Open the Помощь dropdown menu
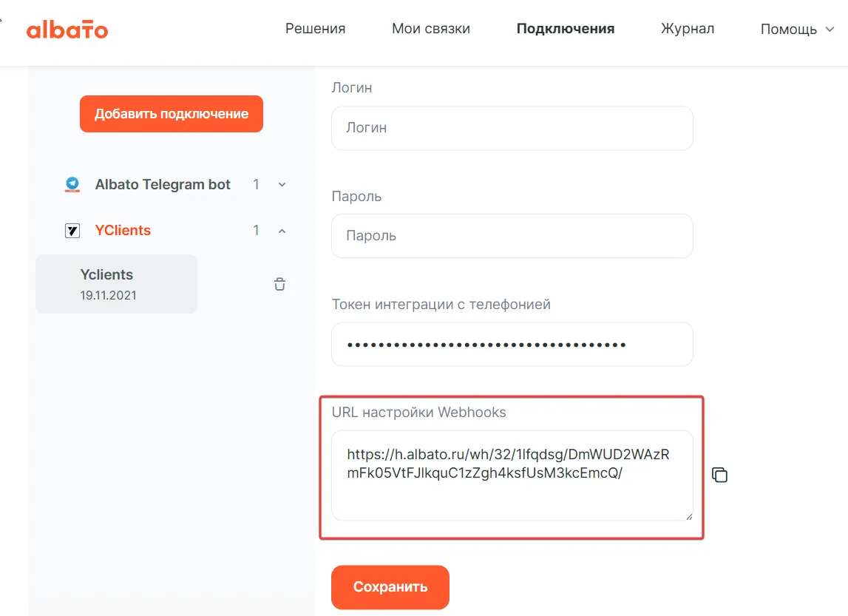 click(798, 30)
